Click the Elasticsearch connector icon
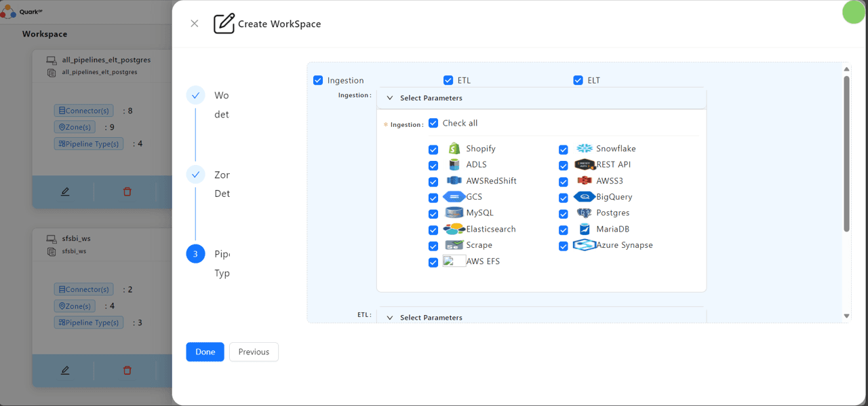The height and width of the screenshot is (406, 868). coord(454,229)
